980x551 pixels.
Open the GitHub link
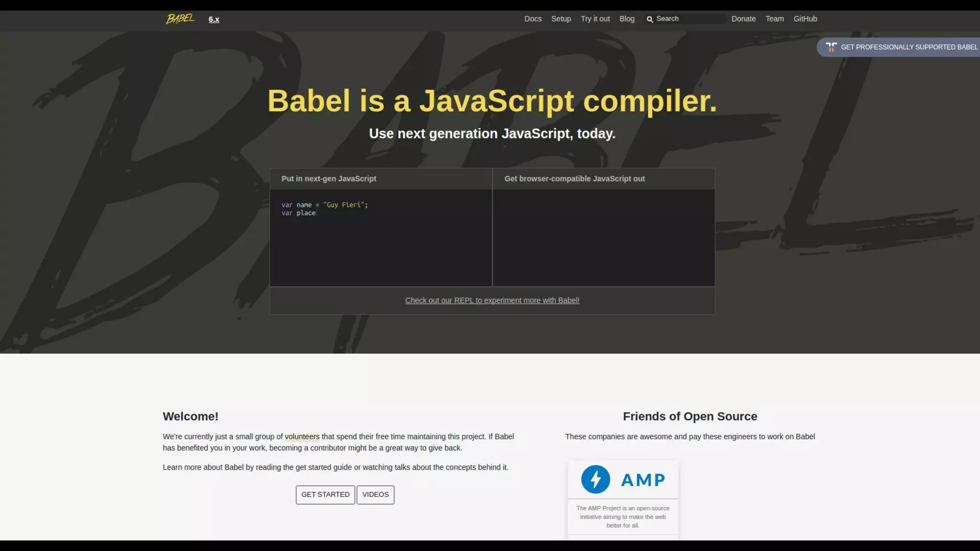[x=805, y=19]
